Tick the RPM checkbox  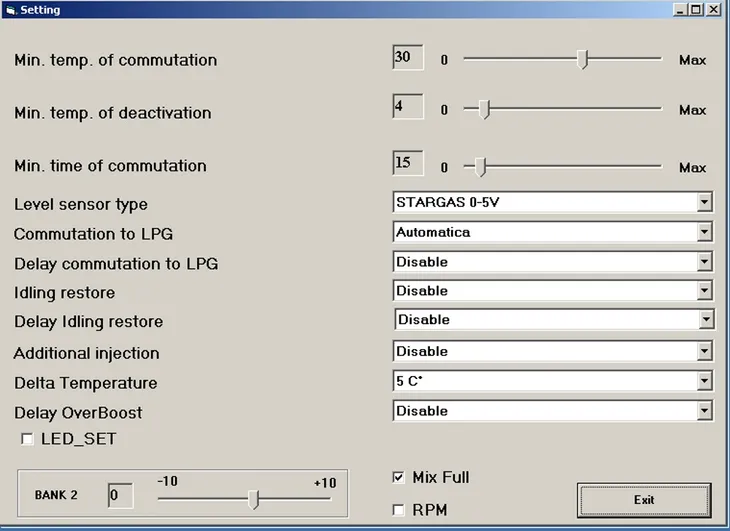pyautogui.click(x=399, y=510)
